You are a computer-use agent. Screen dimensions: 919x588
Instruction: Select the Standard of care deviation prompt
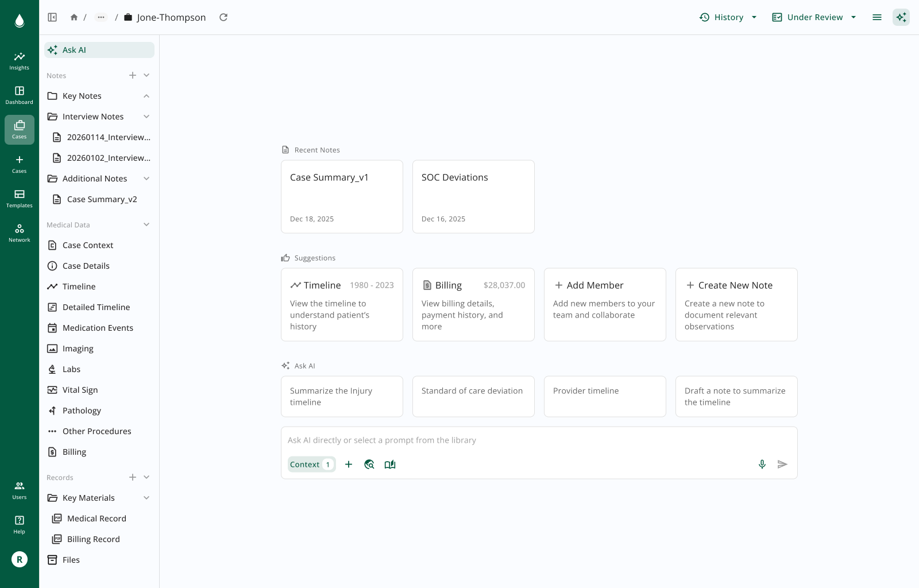473,396
